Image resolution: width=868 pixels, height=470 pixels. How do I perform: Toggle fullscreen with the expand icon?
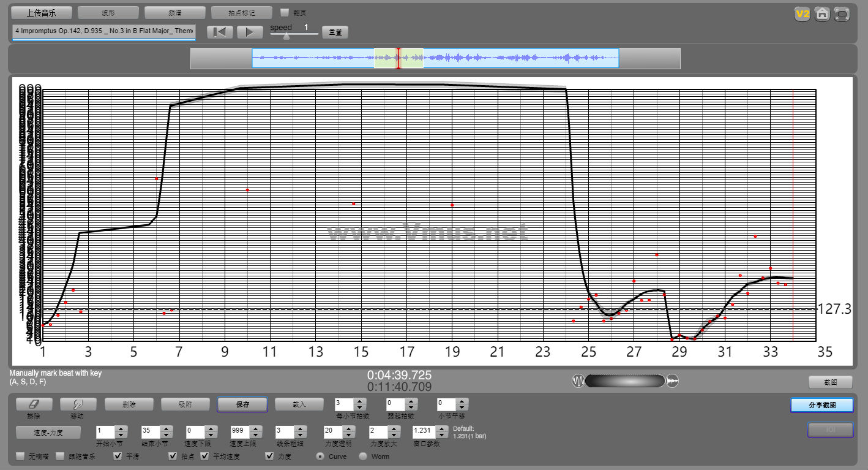[x=842, y=14]
